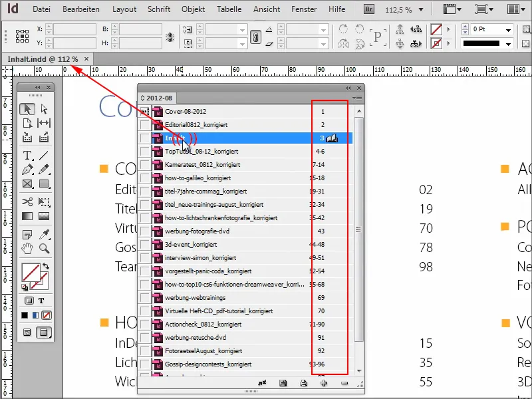This screenshot has height=399, width=532.
Task: Swap fill and stroke colors
Action: pos(47,266)
